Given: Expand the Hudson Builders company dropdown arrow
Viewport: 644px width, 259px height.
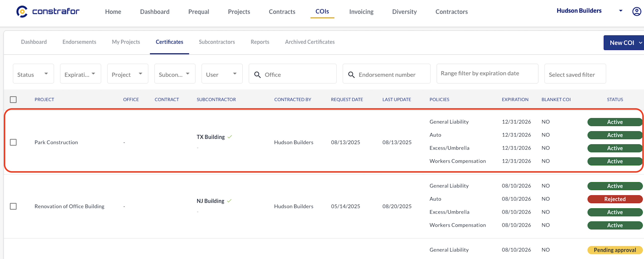Looking at the screenshot, I should coord(621,11).
